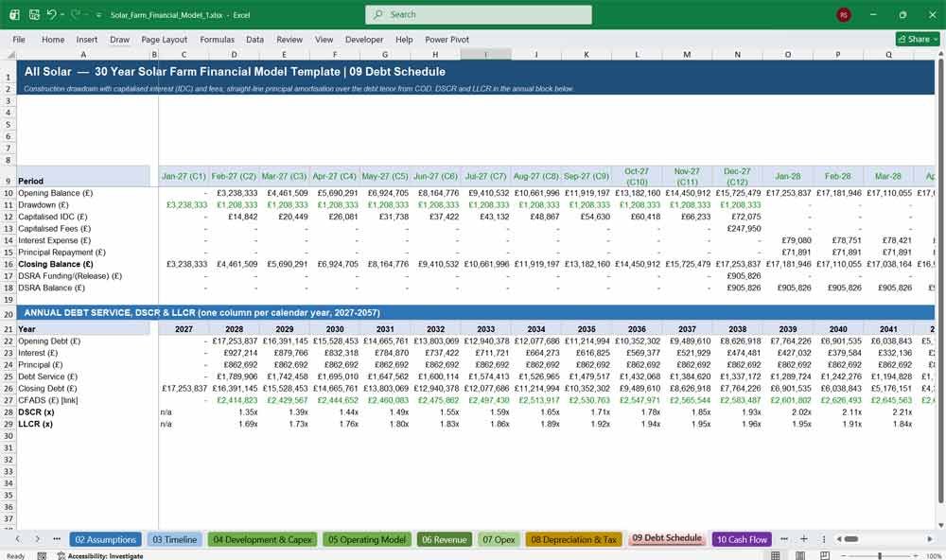
Task: Click the horizontal scrollbar right arrow
Action: (x=930, y=539)
